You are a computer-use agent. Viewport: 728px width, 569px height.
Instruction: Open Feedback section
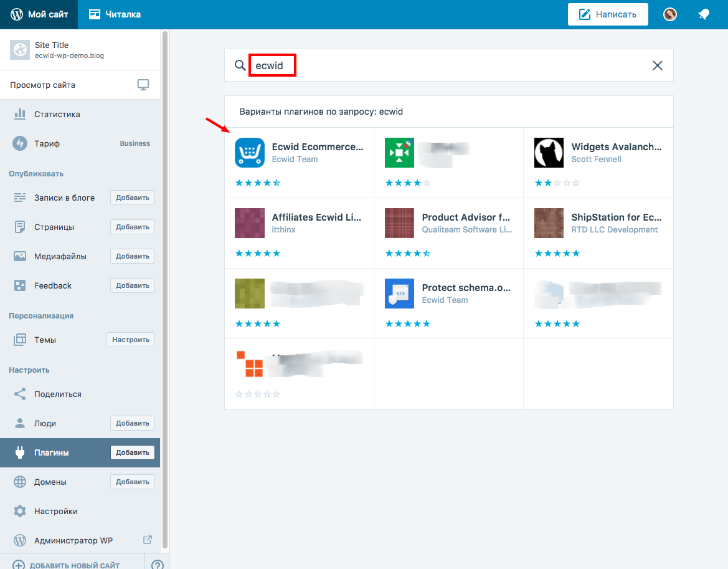53,285
